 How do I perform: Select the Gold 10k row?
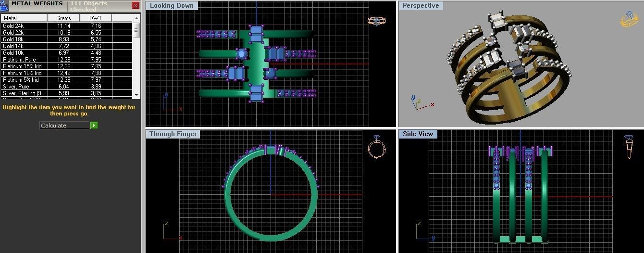[67, 52]
